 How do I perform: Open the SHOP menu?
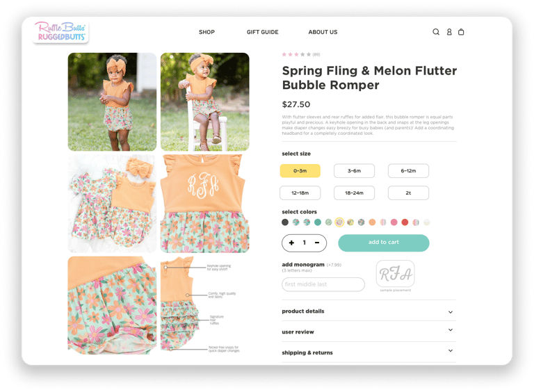coord(207,32)
